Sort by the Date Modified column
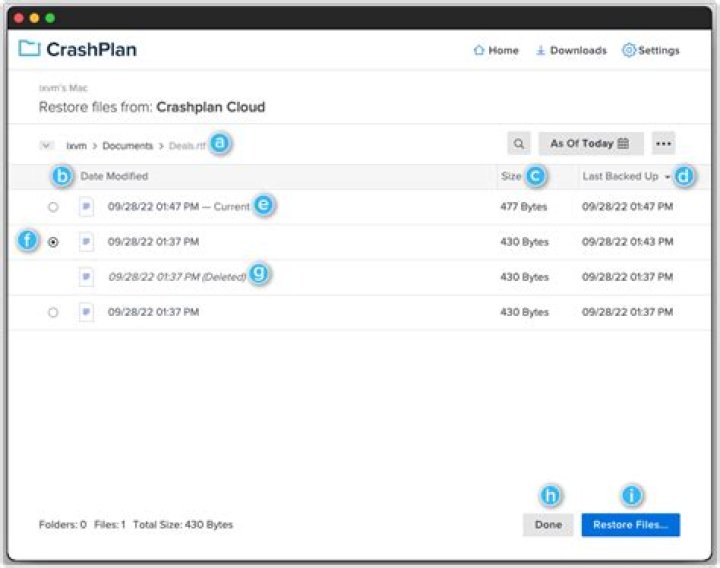 [114, 176]
